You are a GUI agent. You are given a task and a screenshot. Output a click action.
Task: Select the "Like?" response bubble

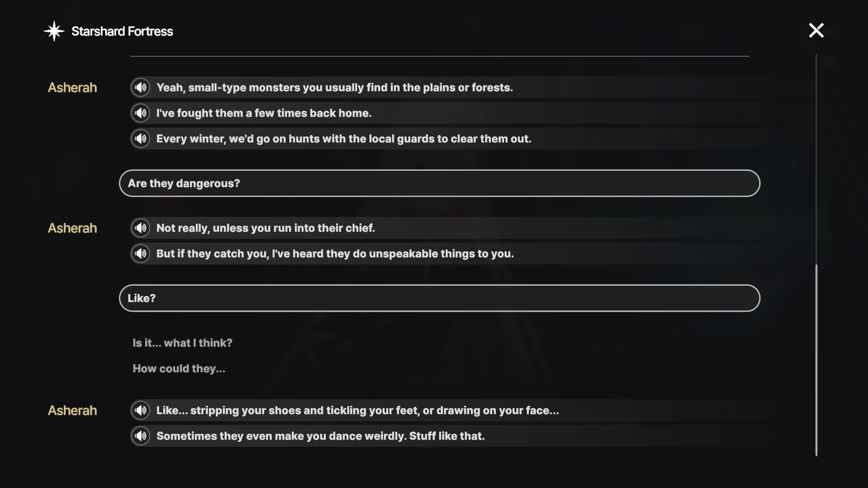click(439, 298)
